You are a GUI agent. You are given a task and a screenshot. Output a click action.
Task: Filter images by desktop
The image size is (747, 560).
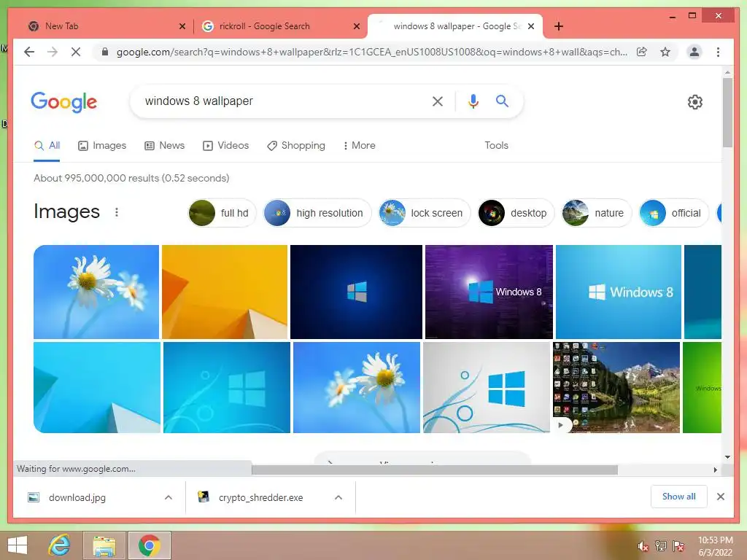tap(516, 213)
